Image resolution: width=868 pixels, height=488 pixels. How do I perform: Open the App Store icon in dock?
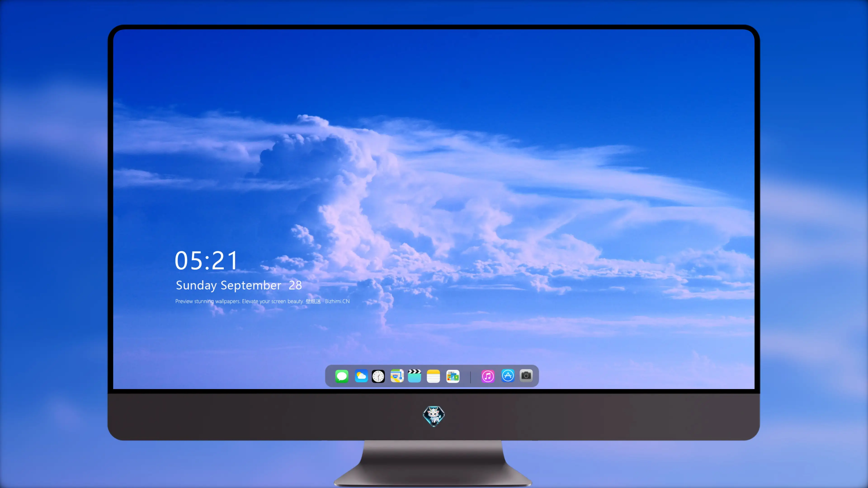coord(508,375)
